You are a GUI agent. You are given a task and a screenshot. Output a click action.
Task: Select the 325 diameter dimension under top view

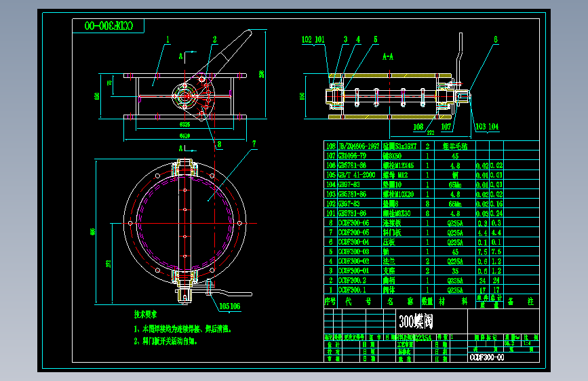(x=184, y=125)
